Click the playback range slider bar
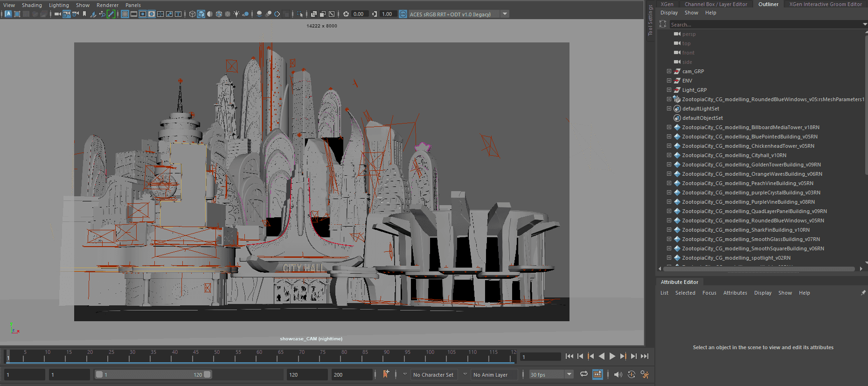Screen dimensions: 868x386 [x=154, y=374]
